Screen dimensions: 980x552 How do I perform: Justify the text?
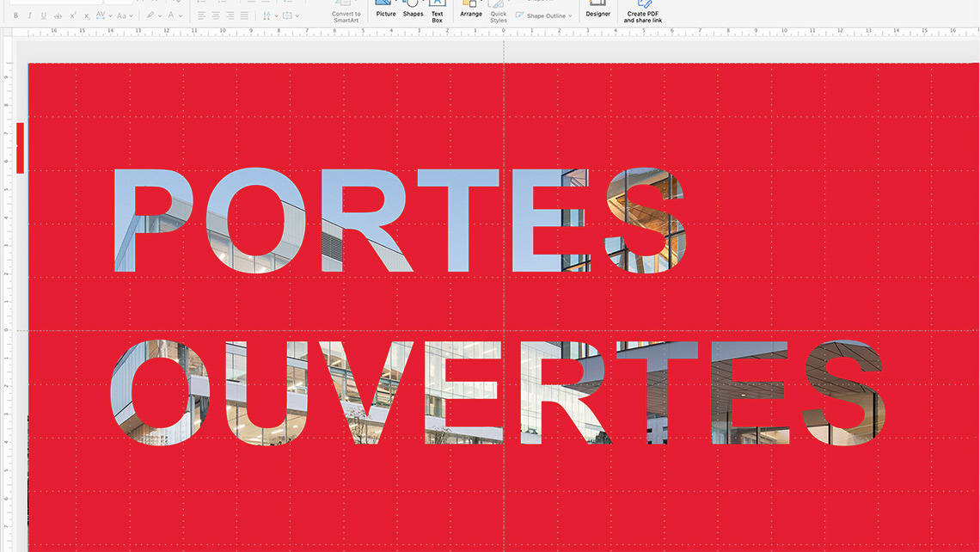click(244, 15)
